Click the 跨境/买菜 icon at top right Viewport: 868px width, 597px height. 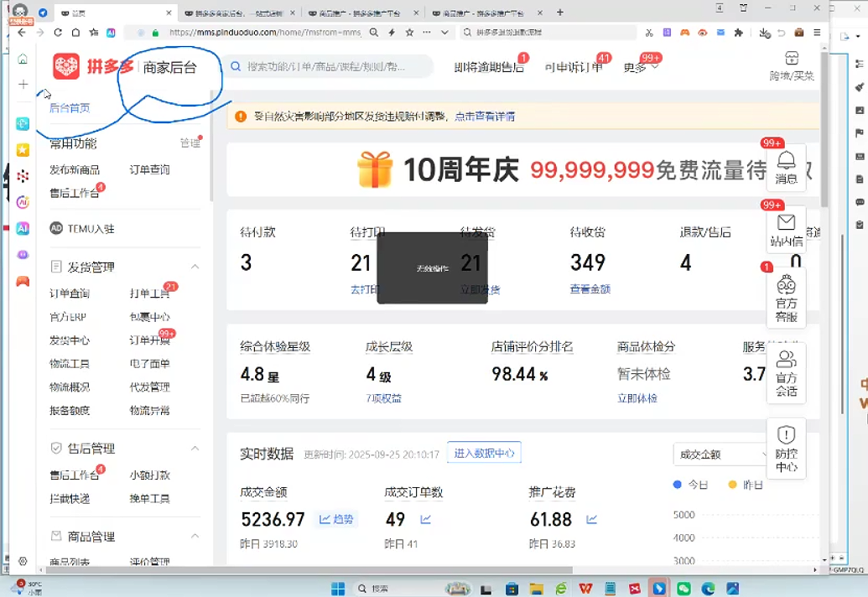[x=792, y=58]
